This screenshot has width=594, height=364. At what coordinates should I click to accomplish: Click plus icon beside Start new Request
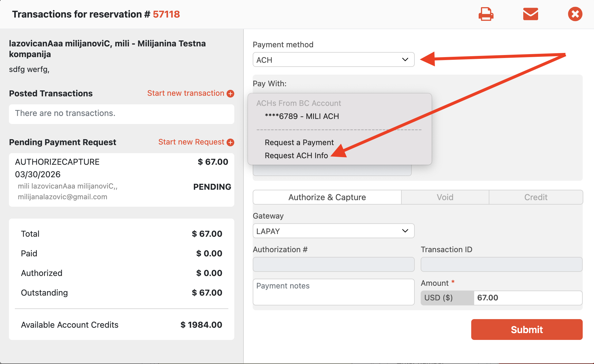[230, 142]
